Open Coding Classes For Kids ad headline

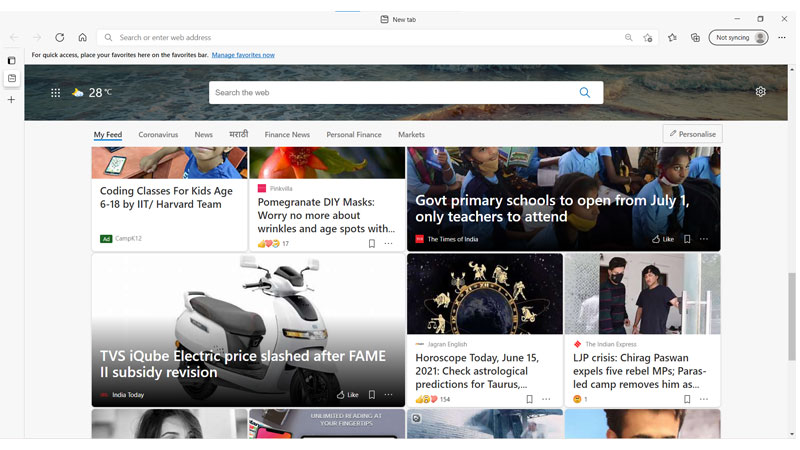click(x=166, y=197)
